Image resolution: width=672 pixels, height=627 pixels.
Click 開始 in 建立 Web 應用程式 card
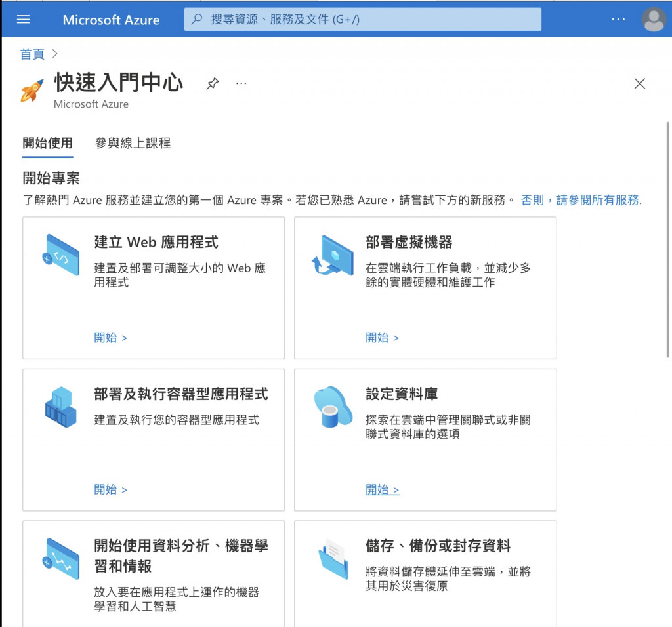pyautogui.click(x=110, y=338)
